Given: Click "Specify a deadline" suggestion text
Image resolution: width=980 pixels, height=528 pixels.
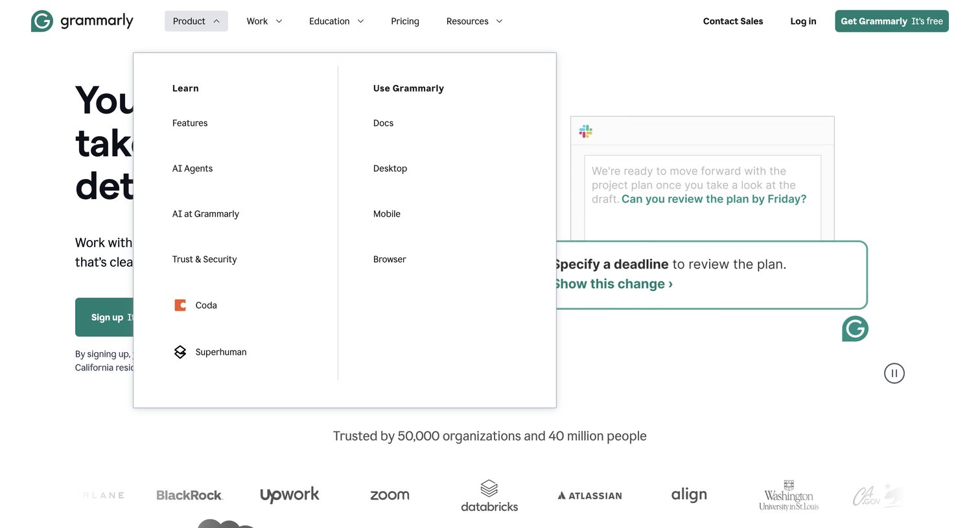Looking at the screenshot, I should (612, 264).
